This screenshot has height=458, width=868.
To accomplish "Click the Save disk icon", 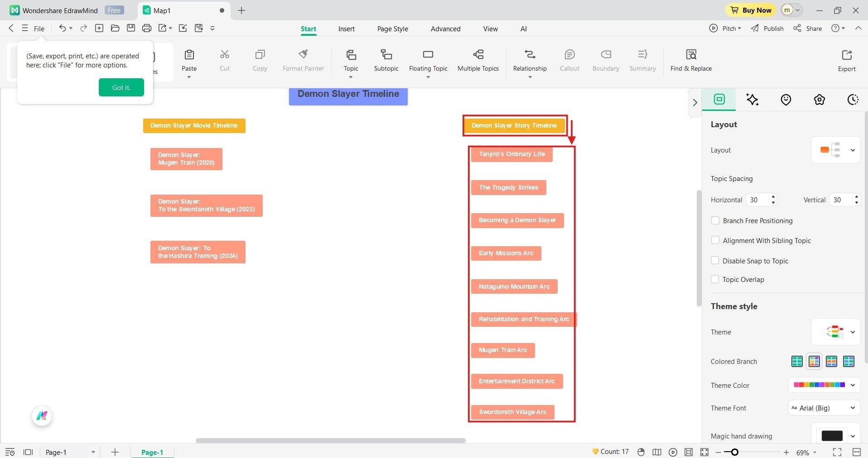I will click(131, 28).
